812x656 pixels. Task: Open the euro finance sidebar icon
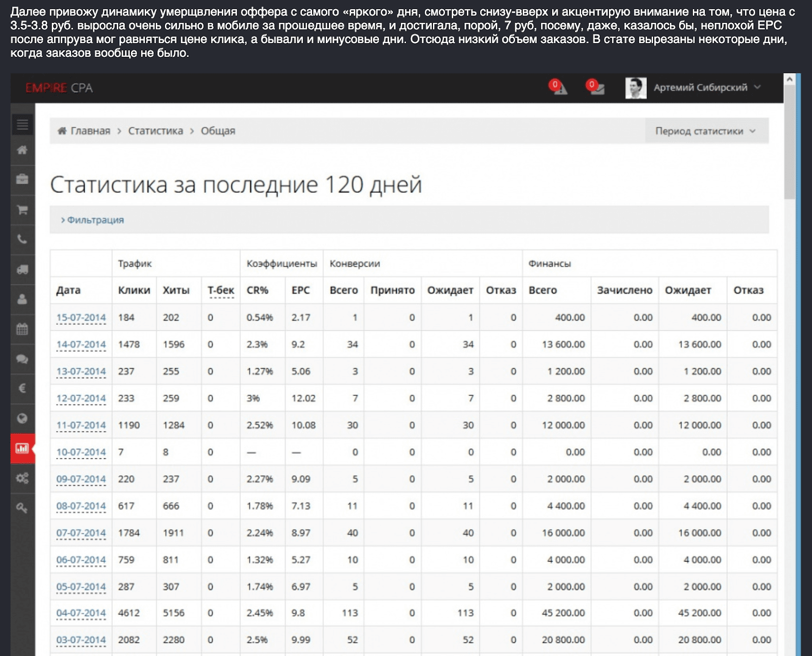coord(22,389)
